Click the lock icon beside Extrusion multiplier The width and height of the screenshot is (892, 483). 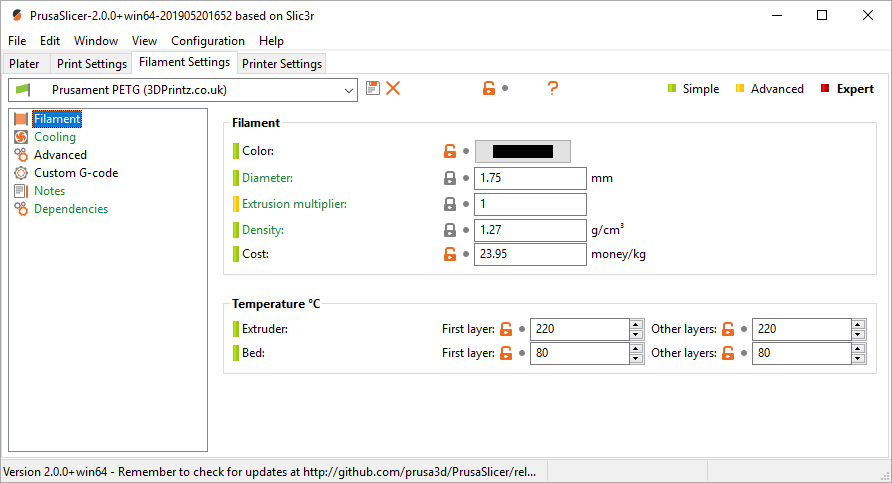(x=450, y=204)
